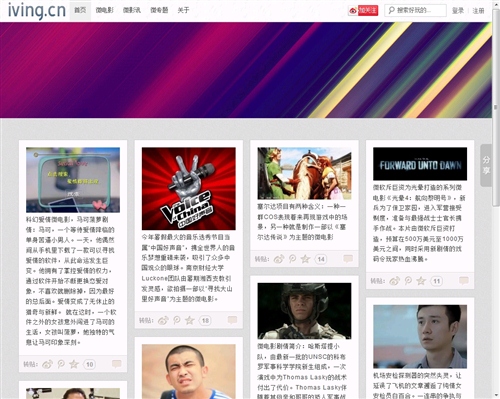Click the colorful striped banner image
500x399 pixels.
(x=246, y=70)
